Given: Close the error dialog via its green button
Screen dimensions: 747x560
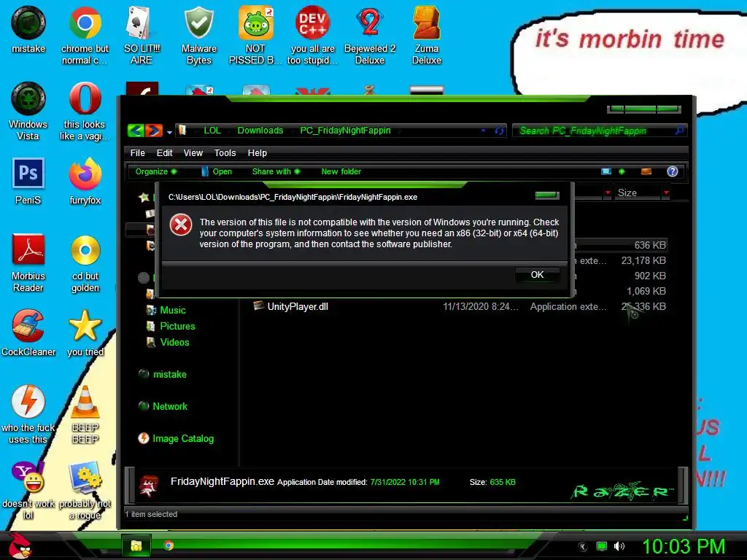Looking at the screenshot, I should [x=547, y=195].
